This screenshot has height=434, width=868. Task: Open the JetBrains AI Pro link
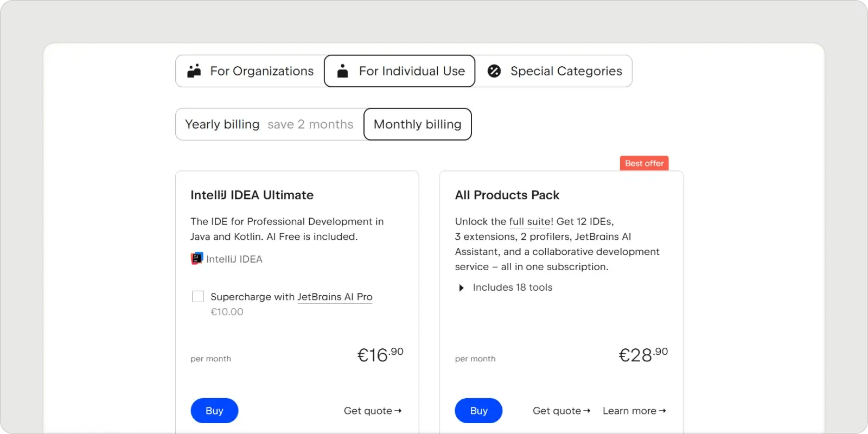coord(335,297)
